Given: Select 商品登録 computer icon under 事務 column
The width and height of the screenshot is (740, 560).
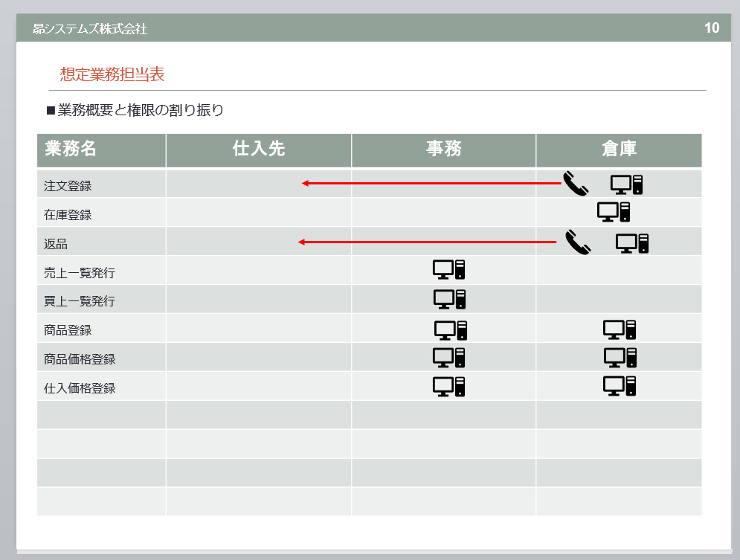Looking at the screenshot, I should point(451,329).
